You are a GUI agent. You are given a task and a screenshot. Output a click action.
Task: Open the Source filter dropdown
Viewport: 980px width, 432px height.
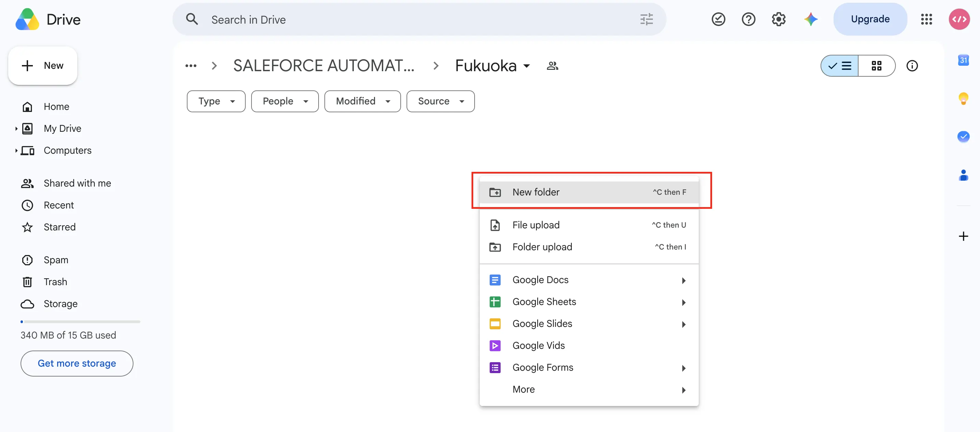click(x=440, y=101)
